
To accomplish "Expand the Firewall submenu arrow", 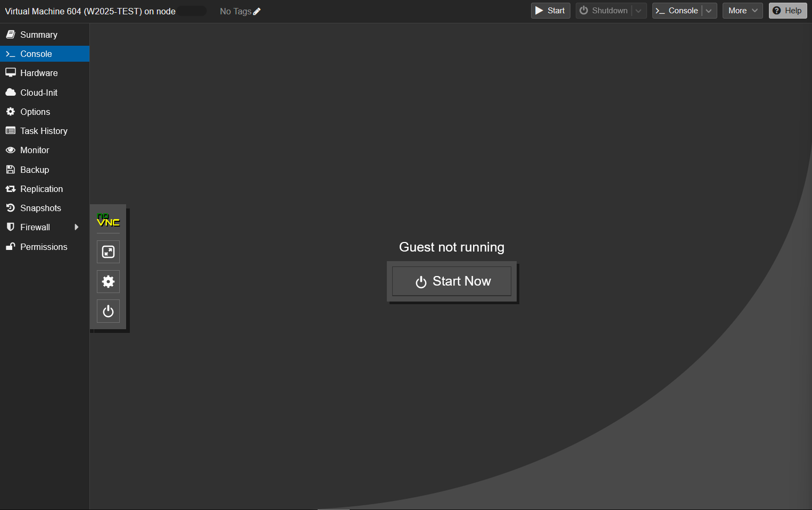I will tap(77, 227).
